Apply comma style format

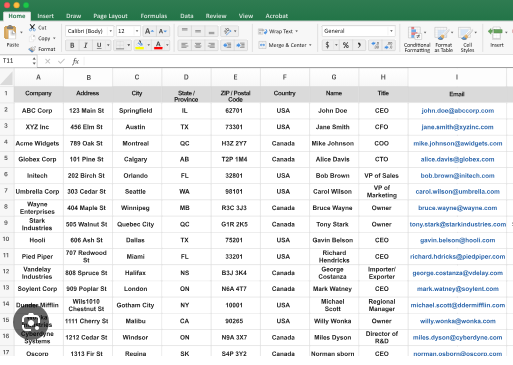pyautogui.click(x=359, y=45)
